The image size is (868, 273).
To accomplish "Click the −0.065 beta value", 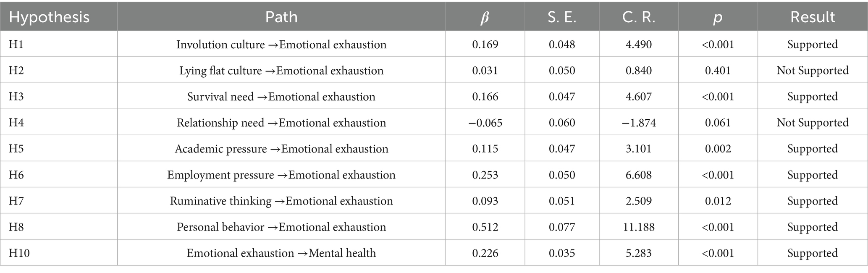I will tap(485, 123).
